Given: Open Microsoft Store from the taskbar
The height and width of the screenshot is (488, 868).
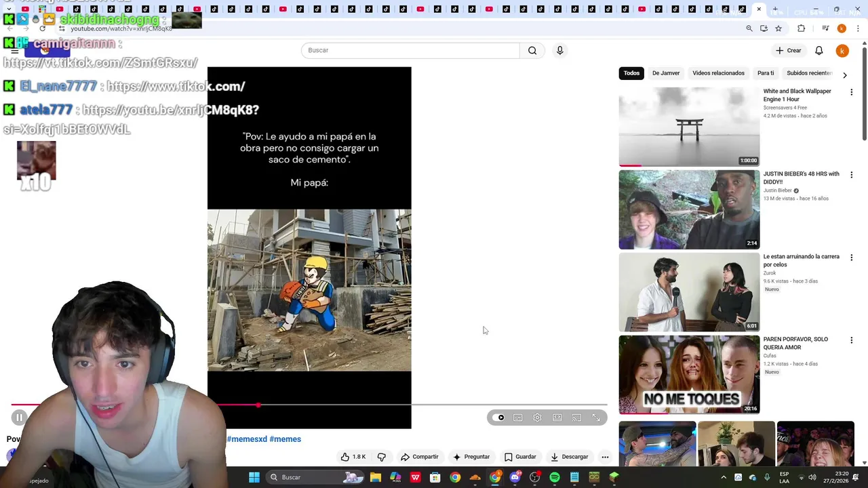Looking at the screenshot, I should (x=435, y=477).
